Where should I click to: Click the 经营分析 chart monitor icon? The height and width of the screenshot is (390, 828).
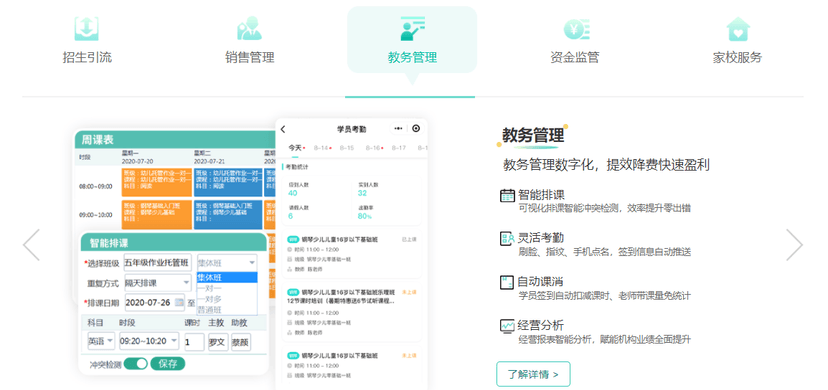(x=507, y=326)
